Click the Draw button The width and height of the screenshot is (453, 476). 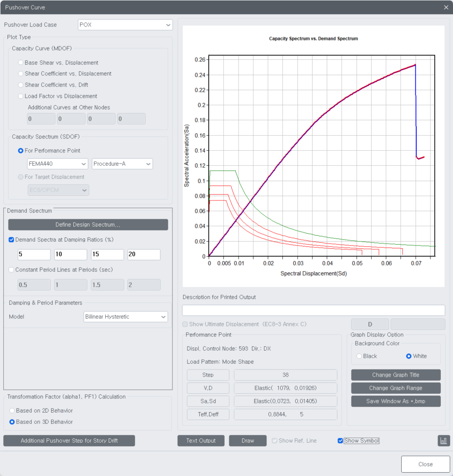click(248, 440)
